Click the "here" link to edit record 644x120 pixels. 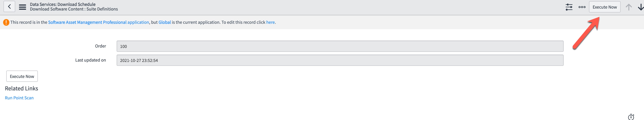[x=270, y=22]
